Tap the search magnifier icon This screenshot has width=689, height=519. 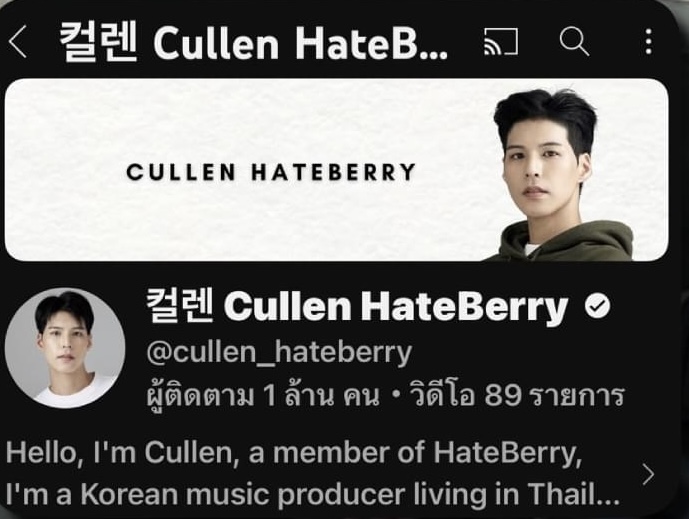[x=574, y=41]
